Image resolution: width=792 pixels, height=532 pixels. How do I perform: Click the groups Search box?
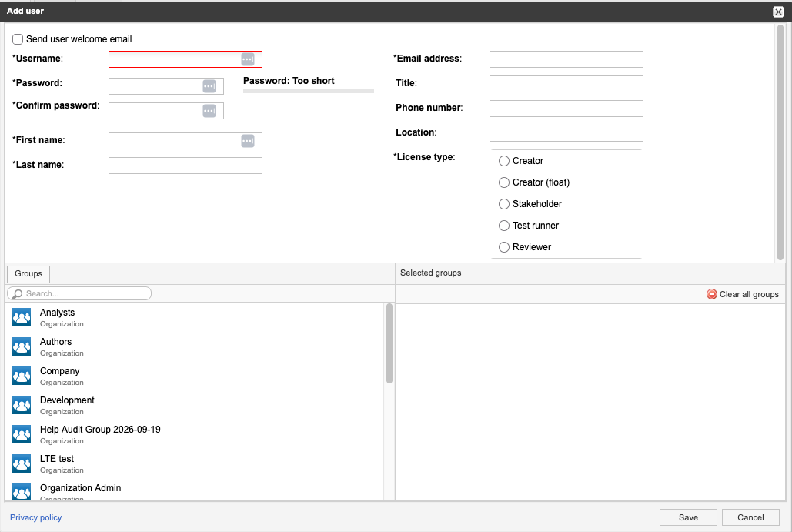pos(79,293)
